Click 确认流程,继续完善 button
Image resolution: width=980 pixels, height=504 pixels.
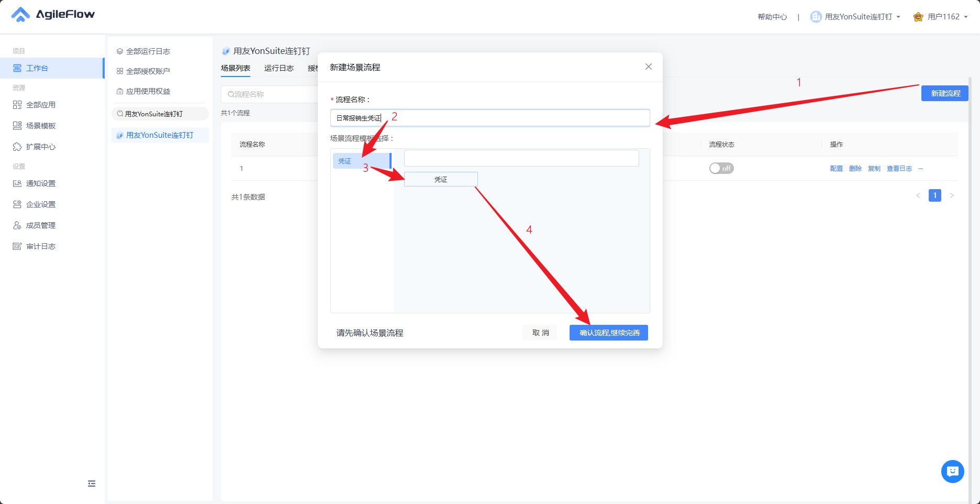point(609,333)
